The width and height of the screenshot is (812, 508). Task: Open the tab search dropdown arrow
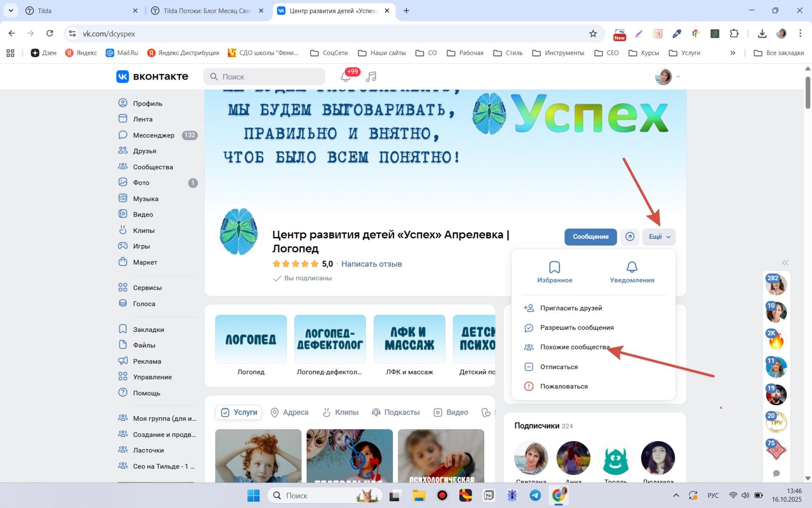tap(11, 11)
